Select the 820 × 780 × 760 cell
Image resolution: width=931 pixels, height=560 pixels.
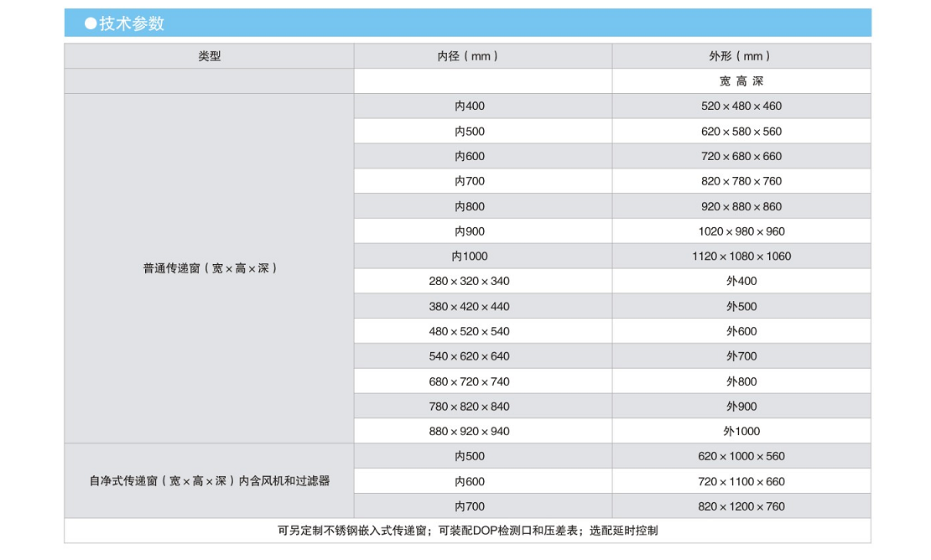741,181
